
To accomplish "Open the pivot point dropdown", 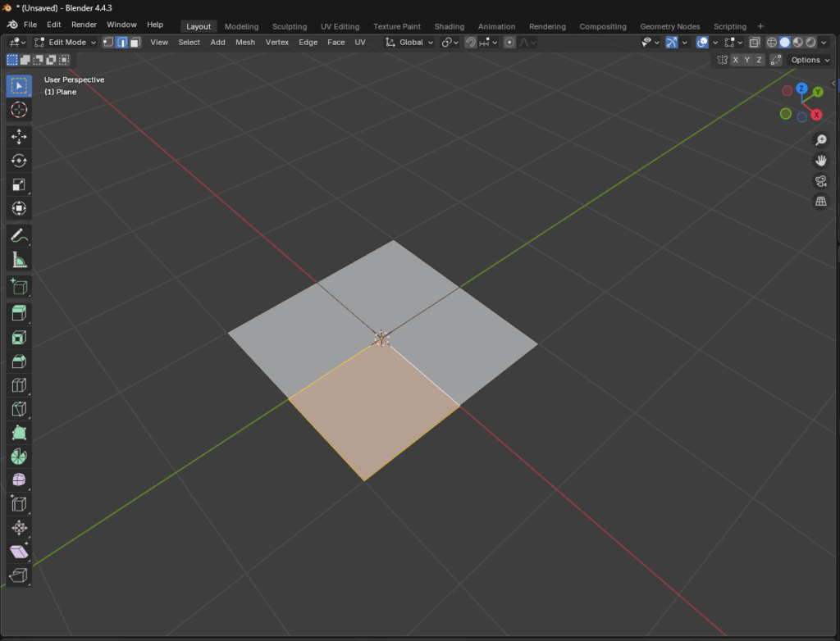I will point(450,43).
